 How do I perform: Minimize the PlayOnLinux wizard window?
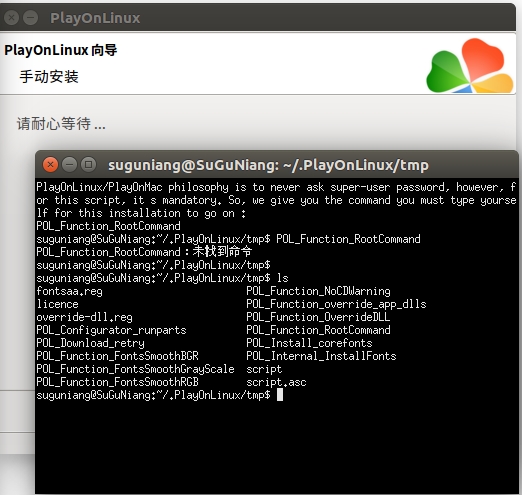(x=31, y=17)
